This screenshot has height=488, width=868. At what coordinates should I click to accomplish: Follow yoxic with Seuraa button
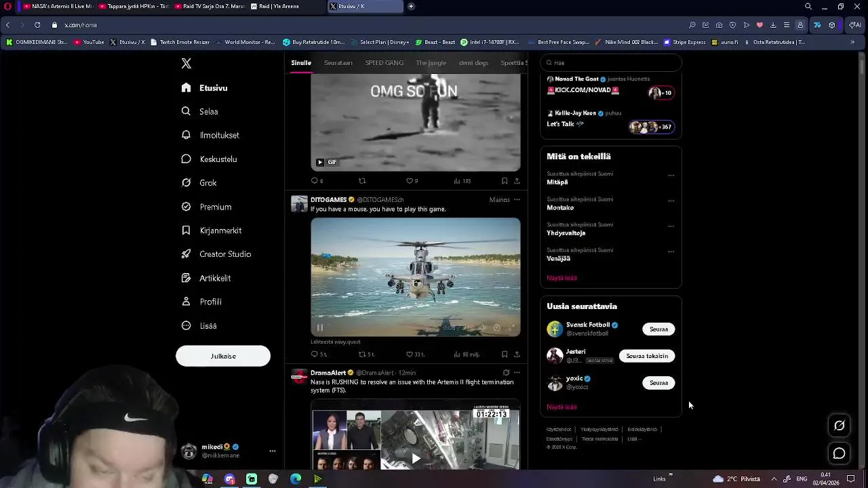(x=658, y=383)
